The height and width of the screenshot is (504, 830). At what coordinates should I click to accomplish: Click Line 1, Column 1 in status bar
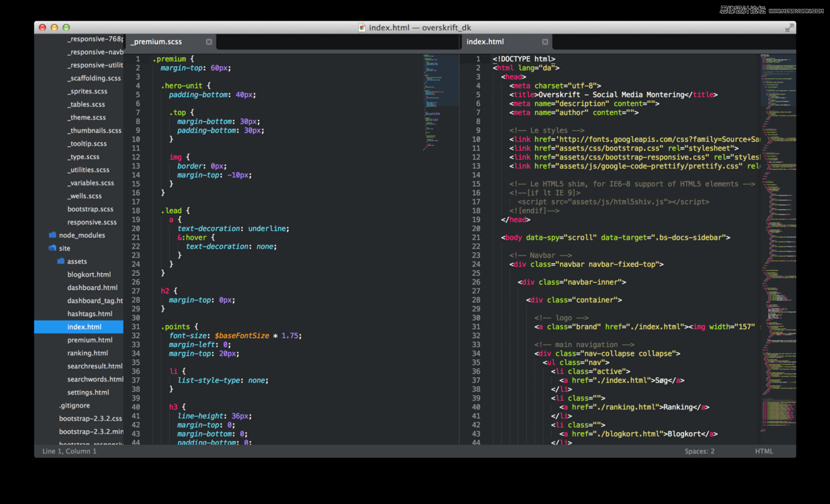click(x=69, y=451)
